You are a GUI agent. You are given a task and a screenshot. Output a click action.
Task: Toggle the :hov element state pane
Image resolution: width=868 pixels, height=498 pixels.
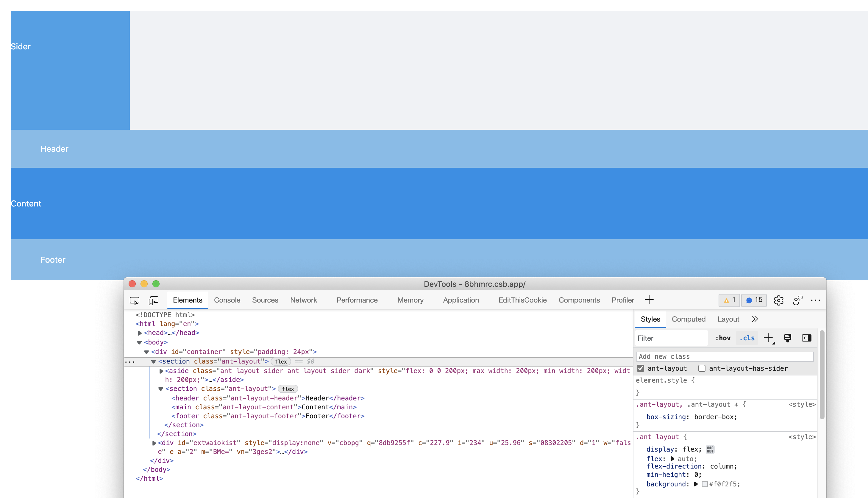(723, 338)
